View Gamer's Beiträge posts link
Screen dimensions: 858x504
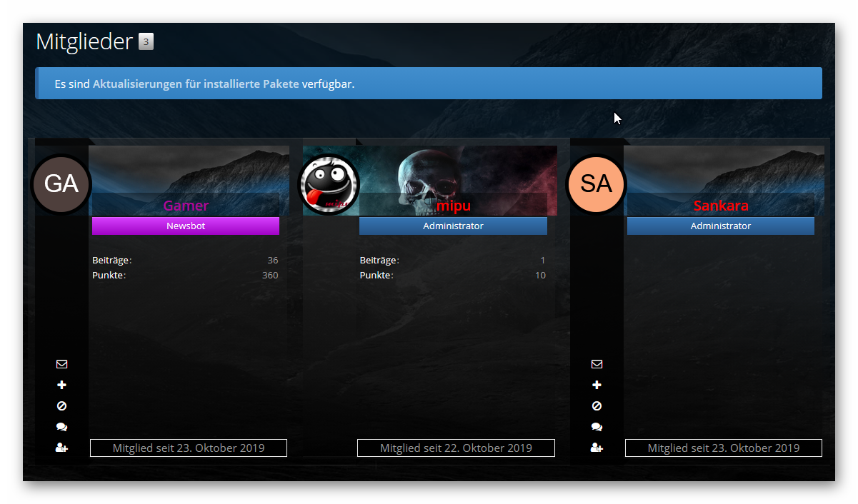[x=111, y=261]
